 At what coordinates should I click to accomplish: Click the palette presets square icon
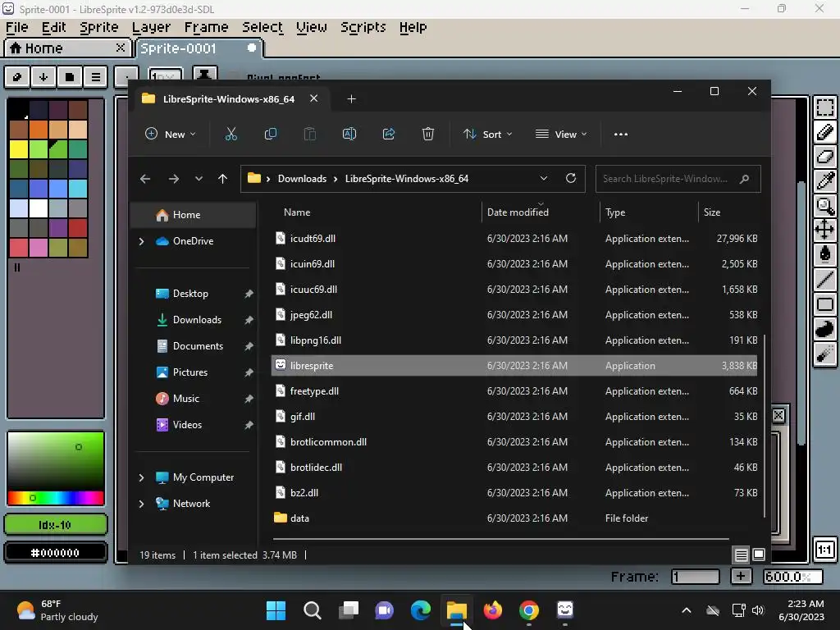pyautogui.click(x=70, y=77)
